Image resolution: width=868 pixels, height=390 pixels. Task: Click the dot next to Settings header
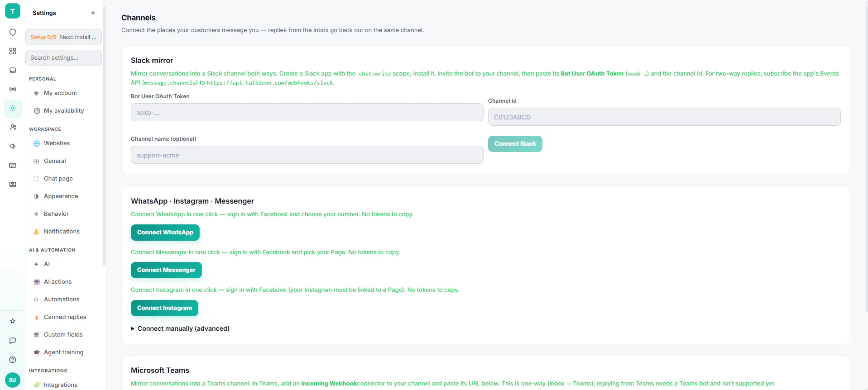coord(93,13)
